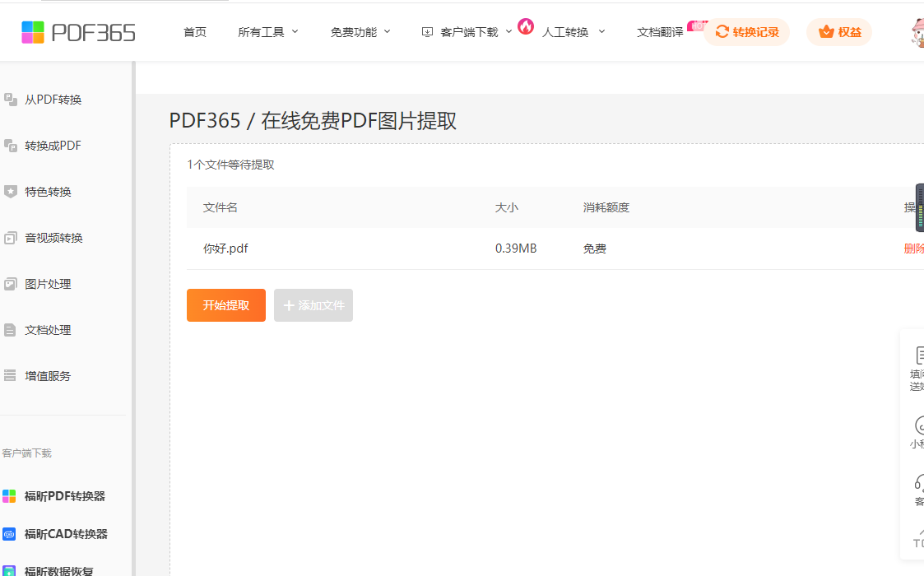Open the 客户端下载 dropdown
Viewport: 924px width, 576px height.
pyautogui.click(x=467, y=32)
